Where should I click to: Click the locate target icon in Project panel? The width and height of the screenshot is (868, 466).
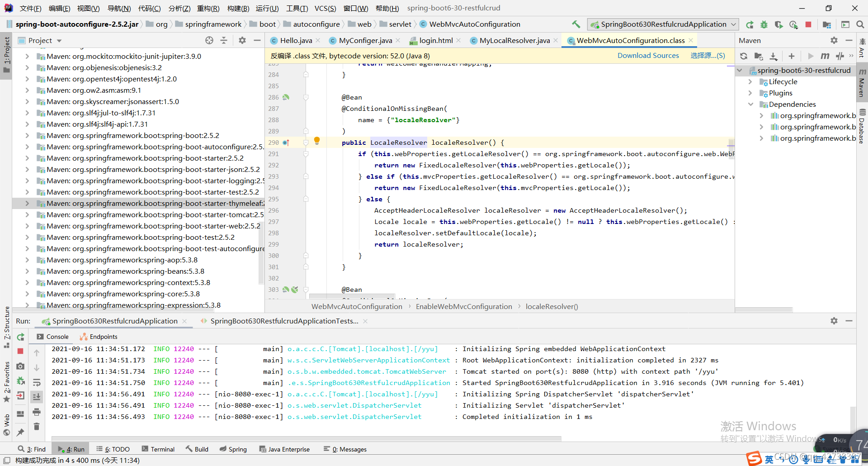pyautogui.click(x=209, y=40)
